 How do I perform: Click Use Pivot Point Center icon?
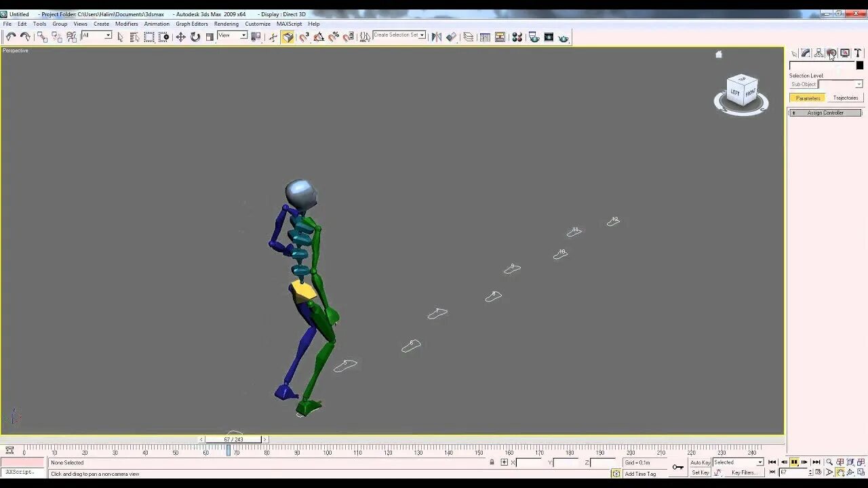256,37
